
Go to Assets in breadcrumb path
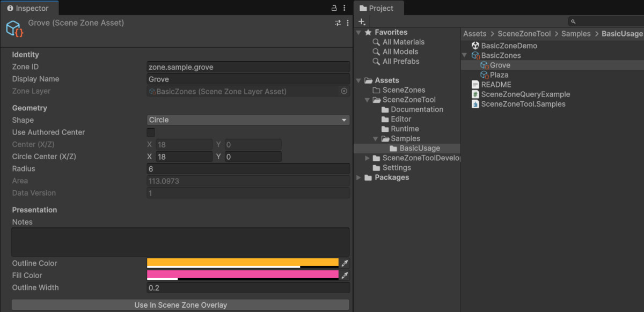tap(475, 34)
